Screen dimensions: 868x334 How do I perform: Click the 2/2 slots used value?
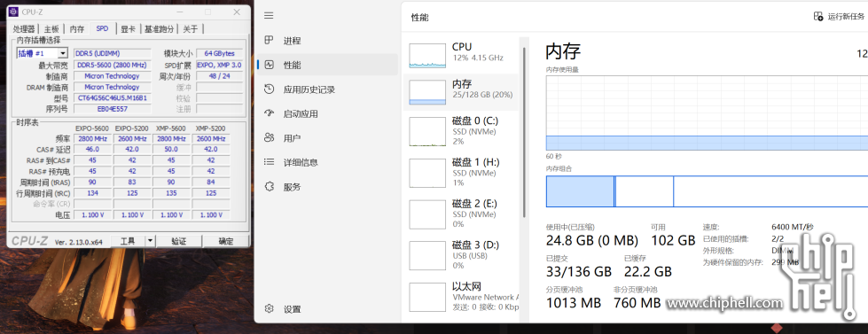(778, 239)
